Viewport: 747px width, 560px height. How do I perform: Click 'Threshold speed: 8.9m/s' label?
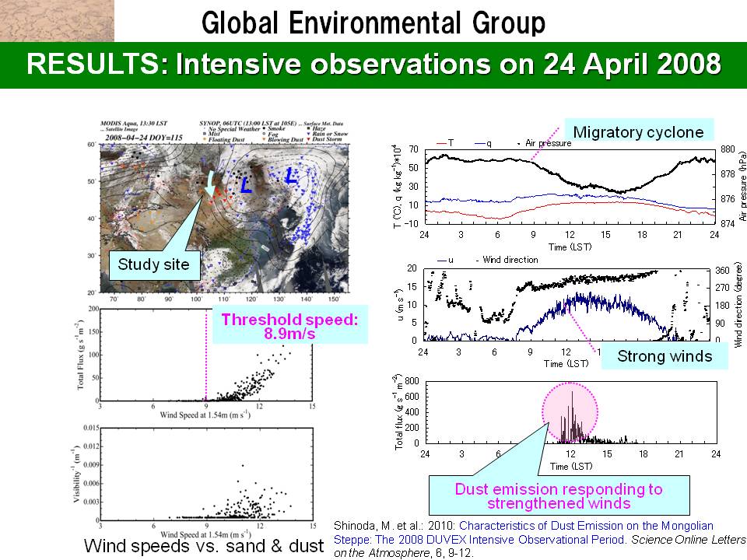(x=289, y=326)
